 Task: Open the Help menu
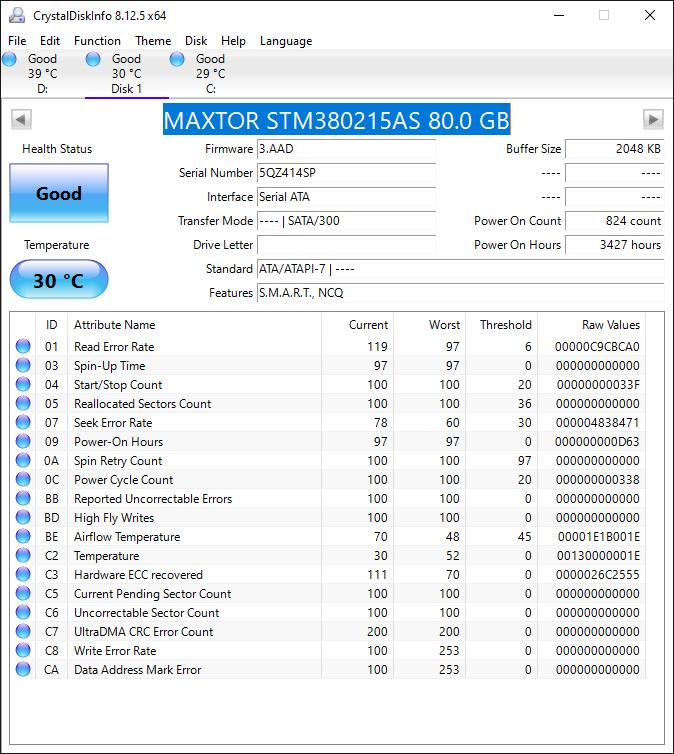coord(233,41)
